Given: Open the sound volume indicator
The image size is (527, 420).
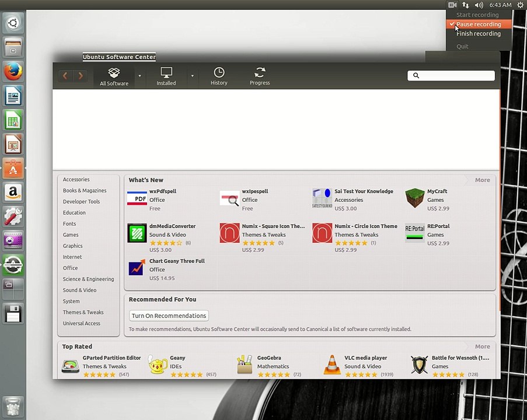Looking at the screenshot, I should tap(479, 5).
